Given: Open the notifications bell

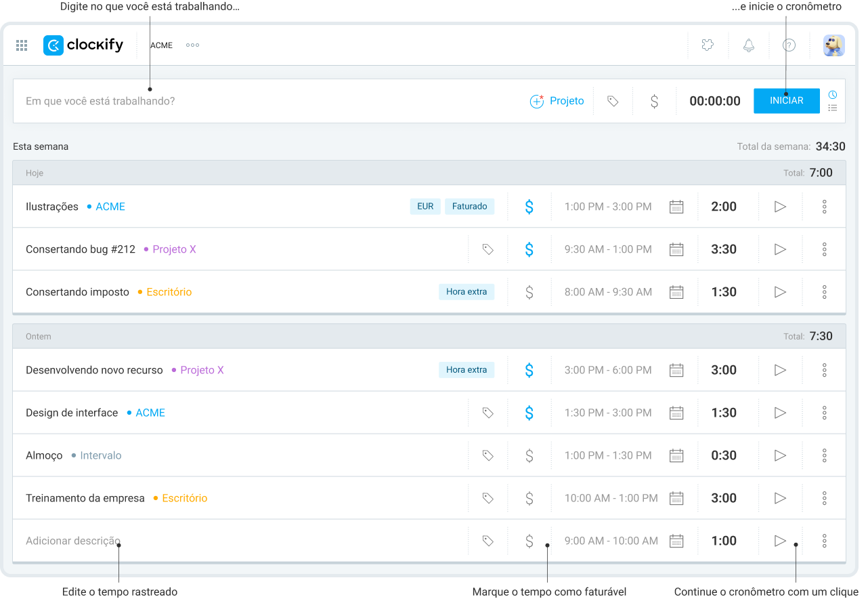Looking at the screenshot, I should (748, 45).
